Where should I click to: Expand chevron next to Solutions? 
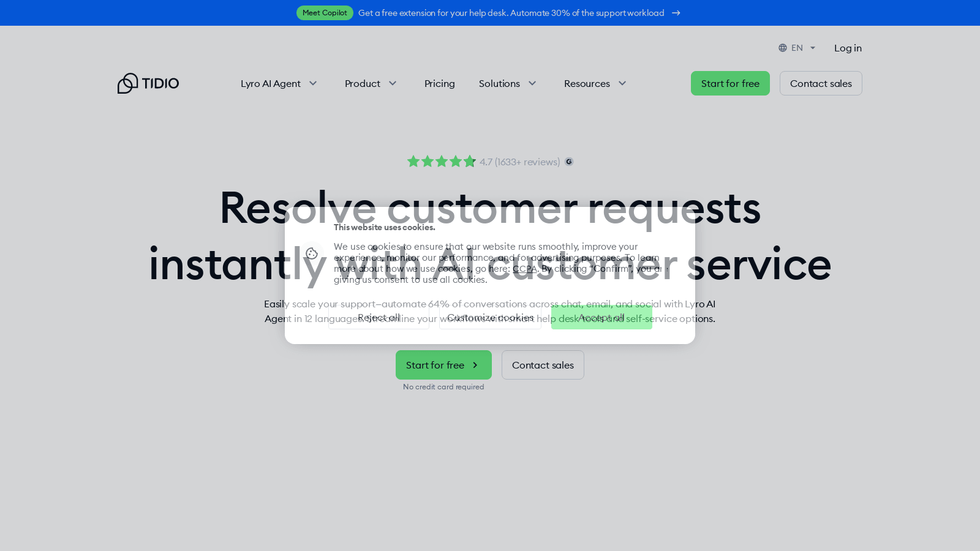point(533,83)
